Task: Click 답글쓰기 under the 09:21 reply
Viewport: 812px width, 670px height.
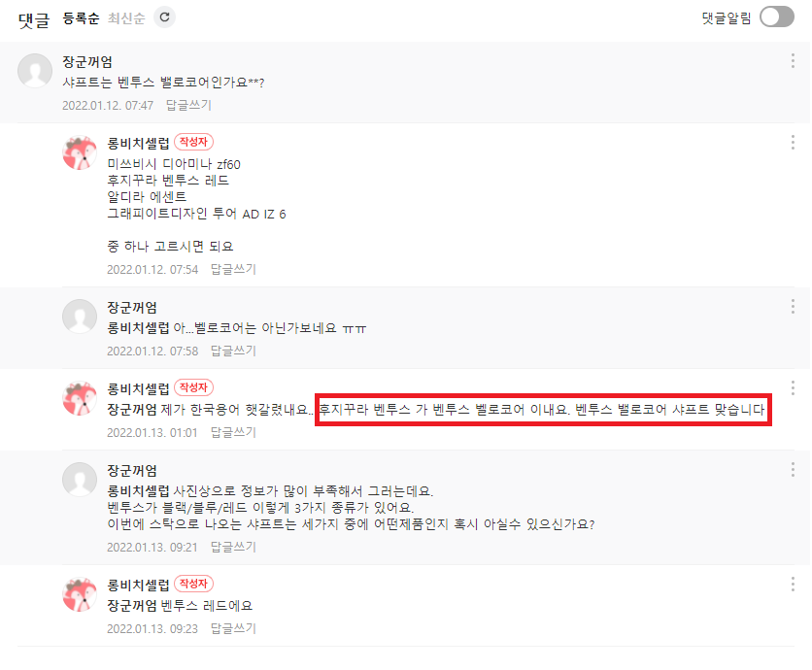Action: coord(233,547)
